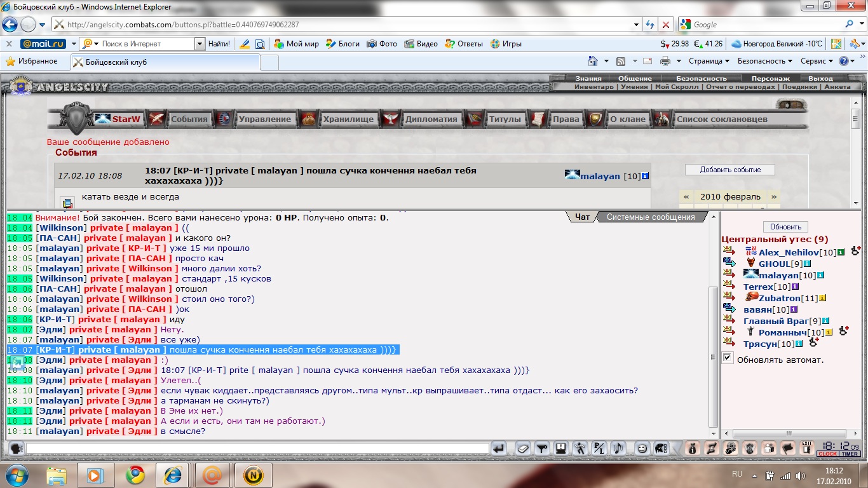868x488 pixels.
Task: Expand the Страница menu dropdown
Action: pos(709,61)
